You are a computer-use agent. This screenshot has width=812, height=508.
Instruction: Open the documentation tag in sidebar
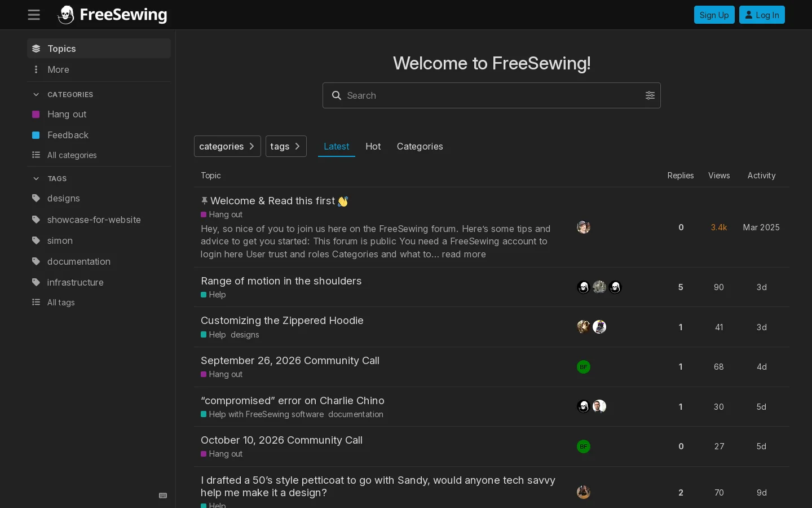99,261
